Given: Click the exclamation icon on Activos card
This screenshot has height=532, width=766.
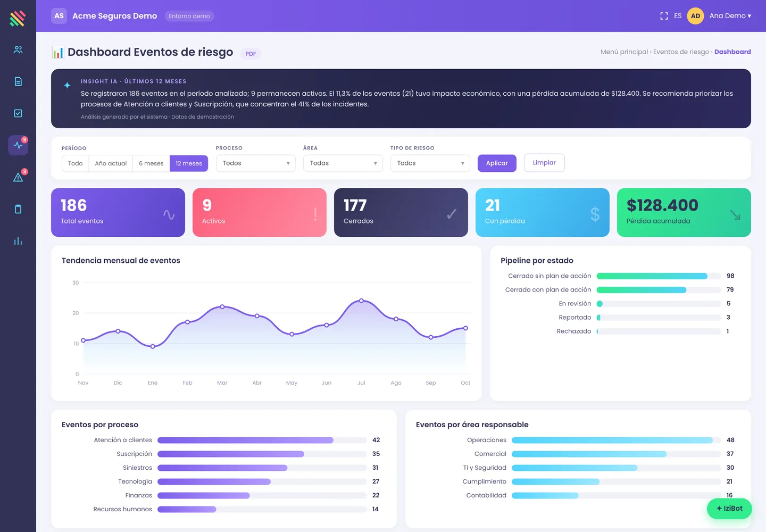Looking at the screenshot, I should pyautogui.click(x=315, y=214).
